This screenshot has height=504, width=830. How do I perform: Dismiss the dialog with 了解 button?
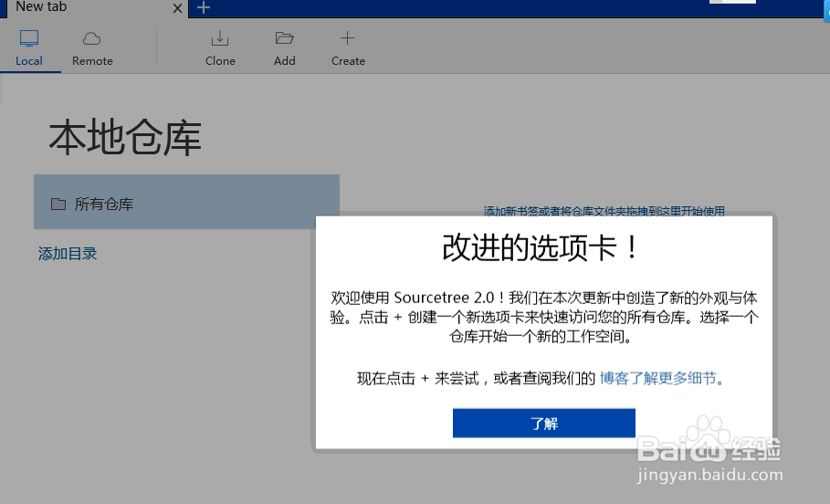point(543,423)
